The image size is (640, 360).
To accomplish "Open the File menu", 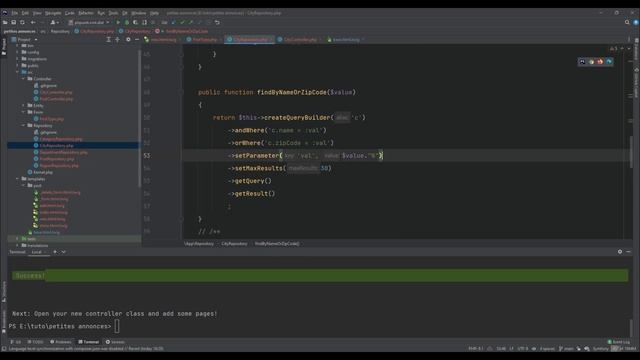I will [x=15, y=13].
